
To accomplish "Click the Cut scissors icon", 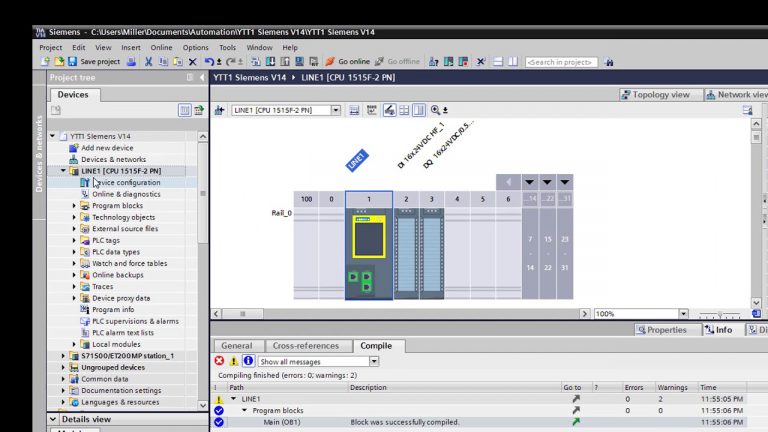I will click(148, 62).
